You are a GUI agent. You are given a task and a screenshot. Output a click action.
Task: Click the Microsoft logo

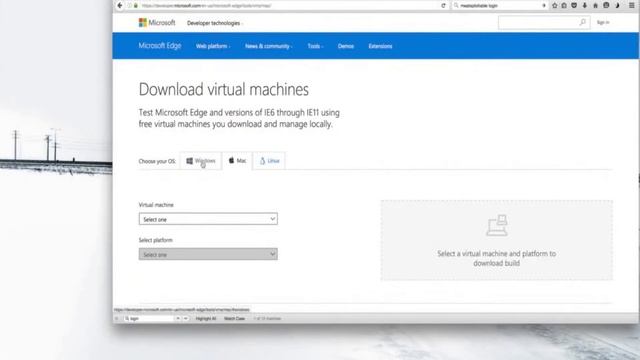[x=157, y=23]
